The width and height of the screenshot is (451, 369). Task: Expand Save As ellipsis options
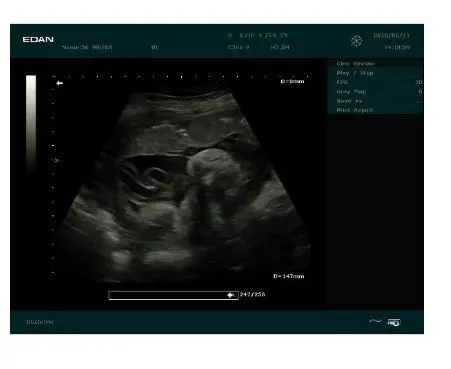[419, 101]
